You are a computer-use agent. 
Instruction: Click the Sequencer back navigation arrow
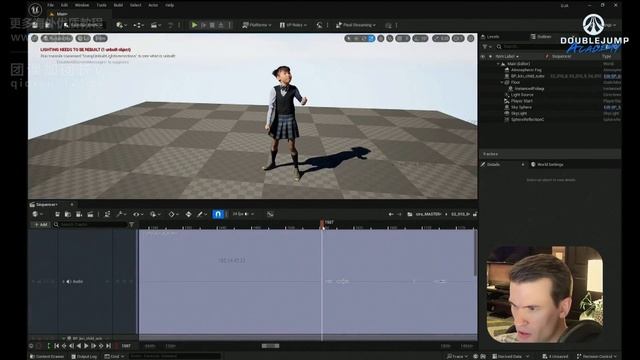click(x=391, y=214)
